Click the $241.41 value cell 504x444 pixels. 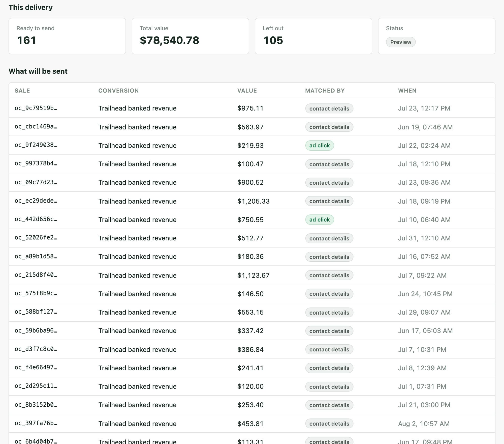click(250, 368)
